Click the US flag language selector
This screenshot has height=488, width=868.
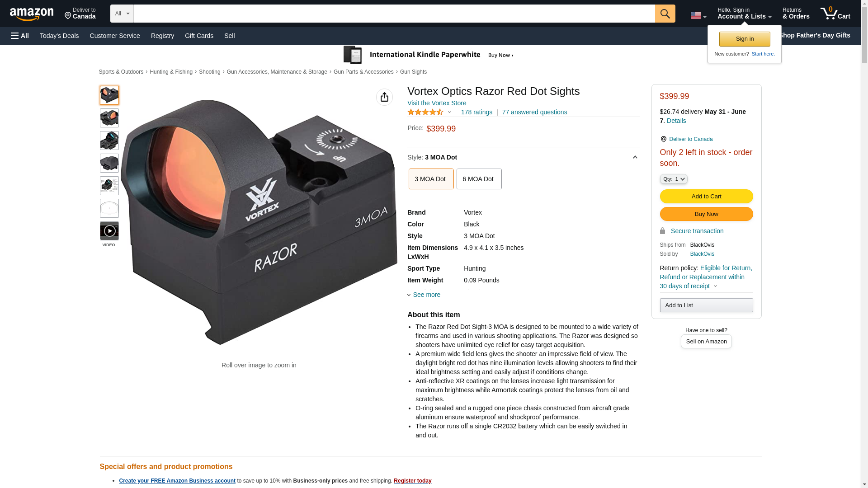[x=698, y=15]
